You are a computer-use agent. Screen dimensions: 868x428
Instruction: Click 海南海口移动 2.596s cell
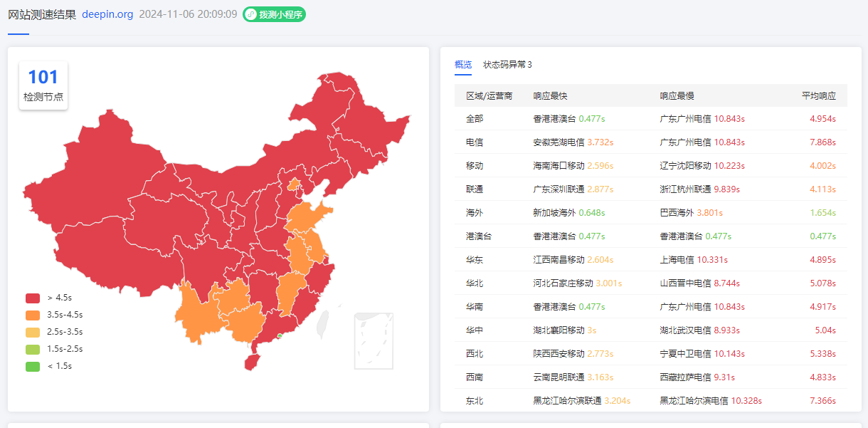pyautogui.click(x=573, y=166)
